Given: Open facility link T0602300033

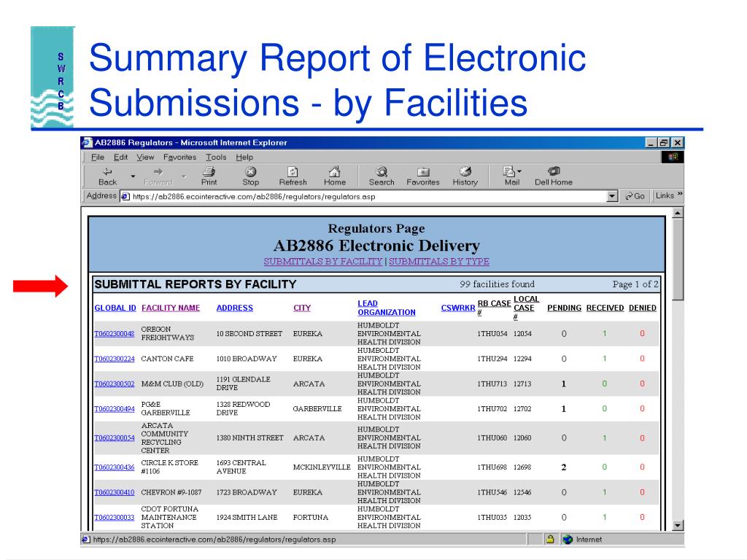Looking at the screenshot, I should point(115,517).
